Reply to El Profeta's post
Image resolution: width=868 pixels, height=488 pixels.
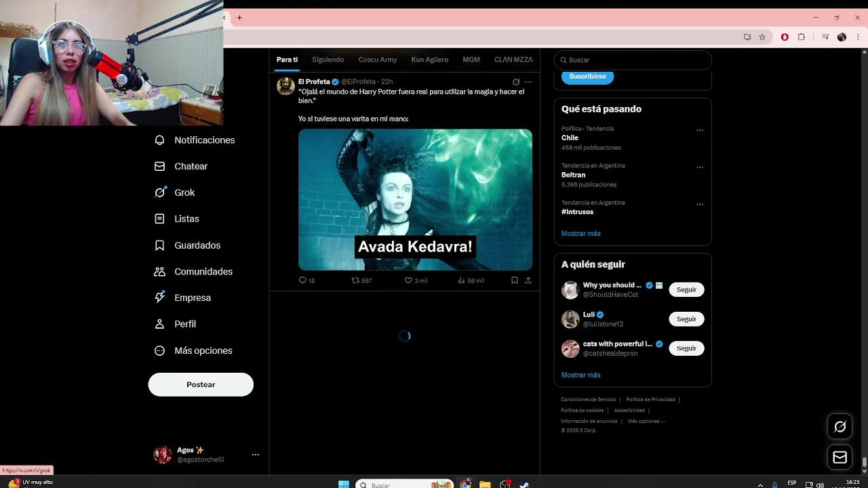[x=302, y=280]
